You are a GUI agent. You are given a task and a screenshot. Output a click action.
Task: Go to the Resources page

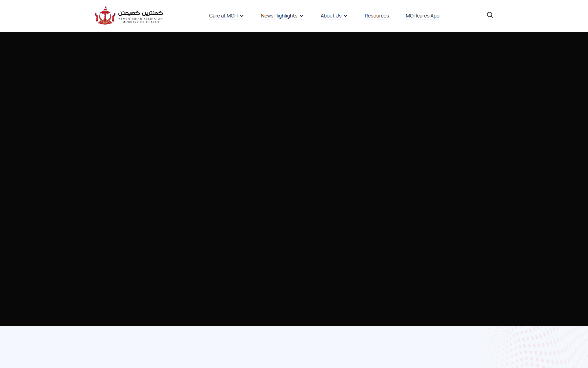[x=377, y=16]
